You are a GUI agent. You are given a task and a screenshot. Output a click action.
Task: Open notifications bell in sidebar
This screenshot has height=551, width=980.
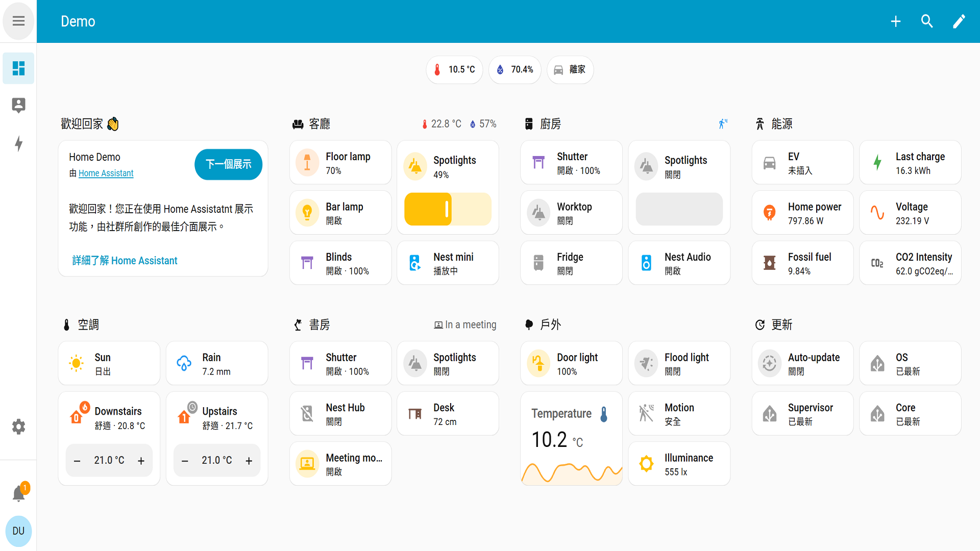[x=18, y=493]
